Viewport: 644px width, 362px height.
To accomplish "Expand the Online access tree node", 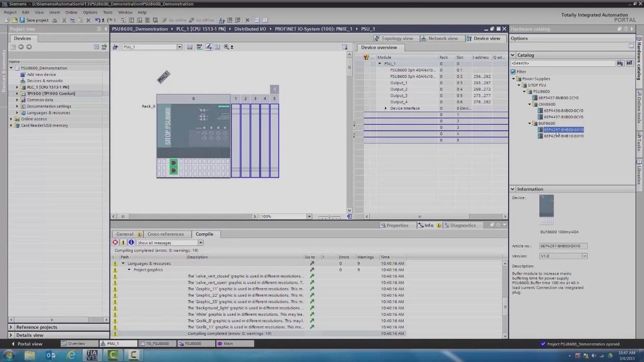I will 11,119.
